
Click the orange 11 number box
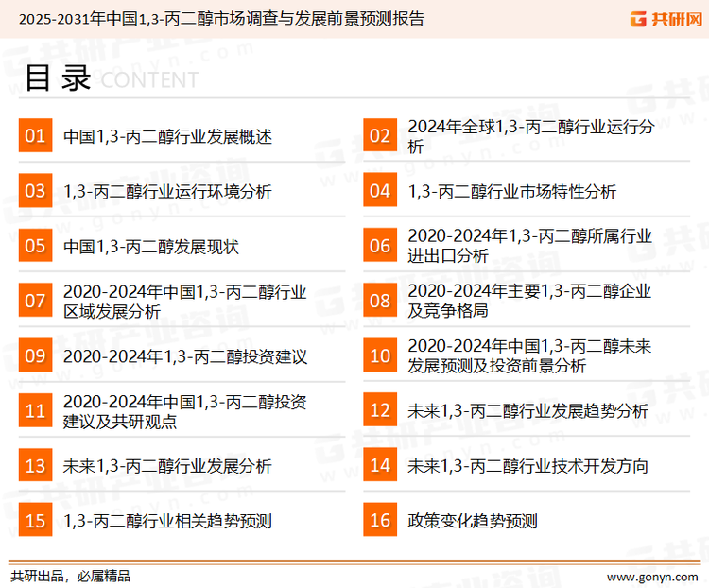35,410
